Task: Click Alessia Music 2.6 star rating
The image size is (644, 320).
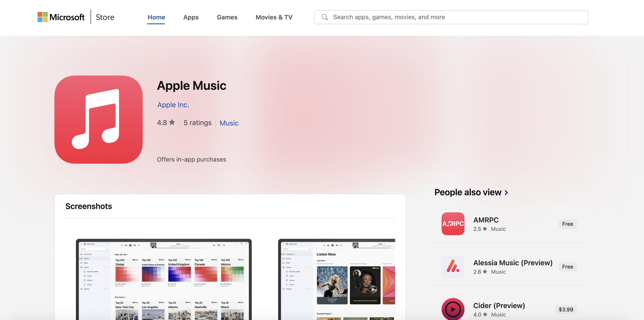Action: click(480, 272)
